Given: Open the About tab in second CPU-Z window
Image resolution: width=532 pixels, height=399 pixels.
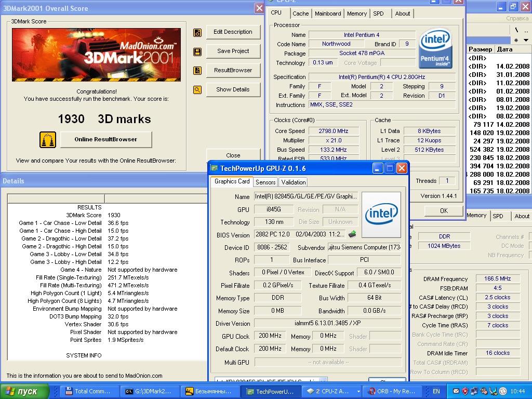Looking at the screenshot, I should coord(522,216).
